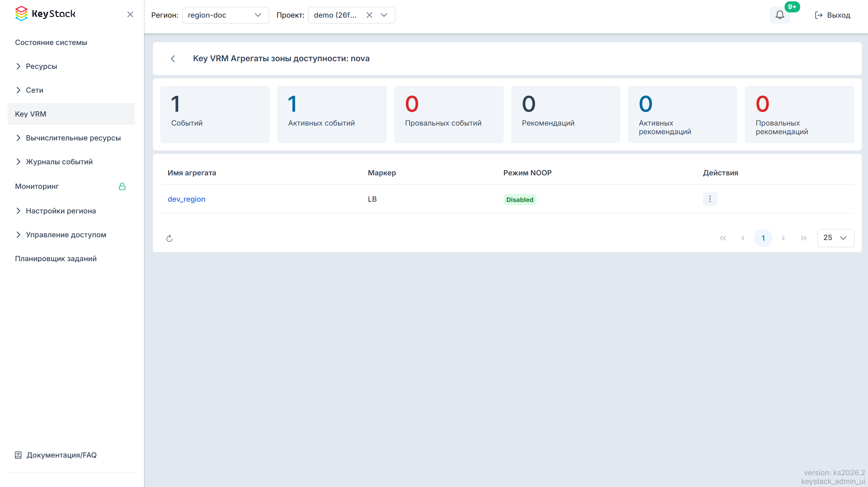Click the LB marker cell
The image size is (868, 487).
tap(372, 199)
